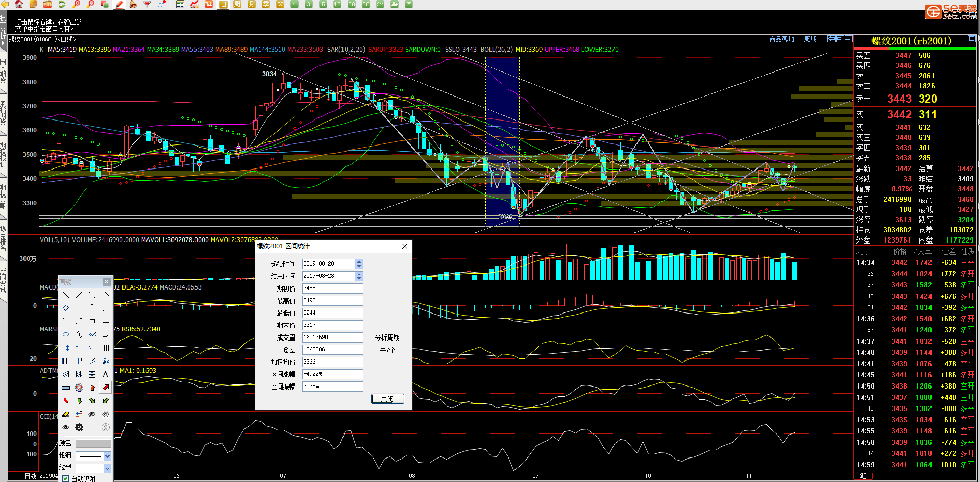
Task: Click the F10 info toolbar icon
Action: [x=47, y=4]
